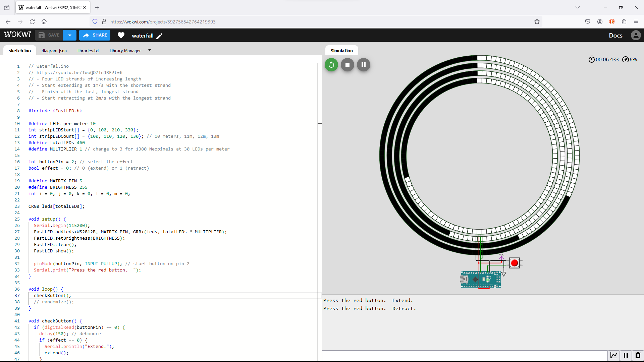Expand the file tabs dropdown arrow
This screenshot has height=362, width=644.
coord(150,50)
